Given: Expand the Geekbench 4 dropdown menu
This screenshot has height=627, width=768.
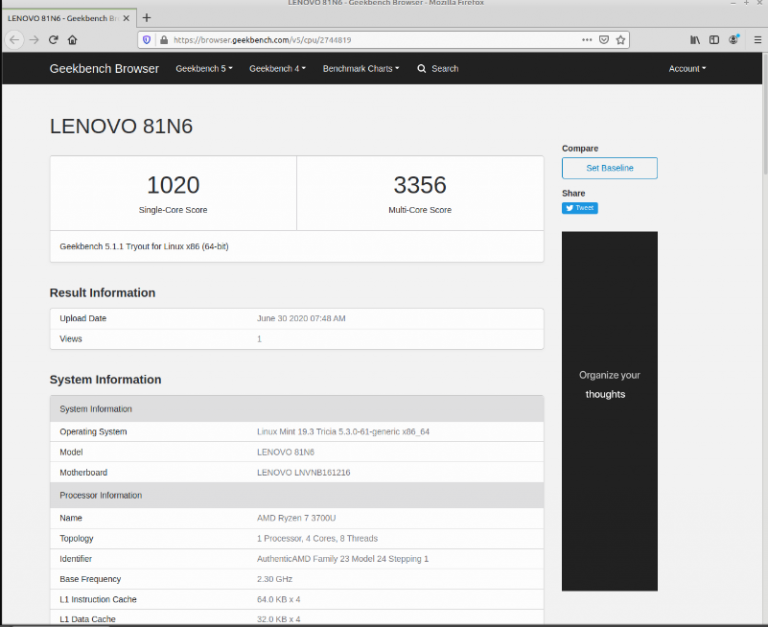Looking at the screenshot, I should pos(277,69).
